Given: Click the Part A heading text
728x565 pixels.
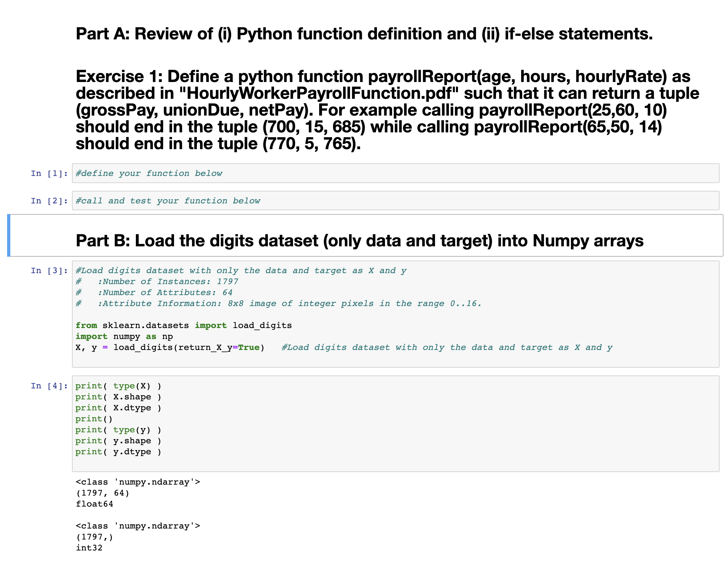Looking at the screenshot, I should (364, 34).
